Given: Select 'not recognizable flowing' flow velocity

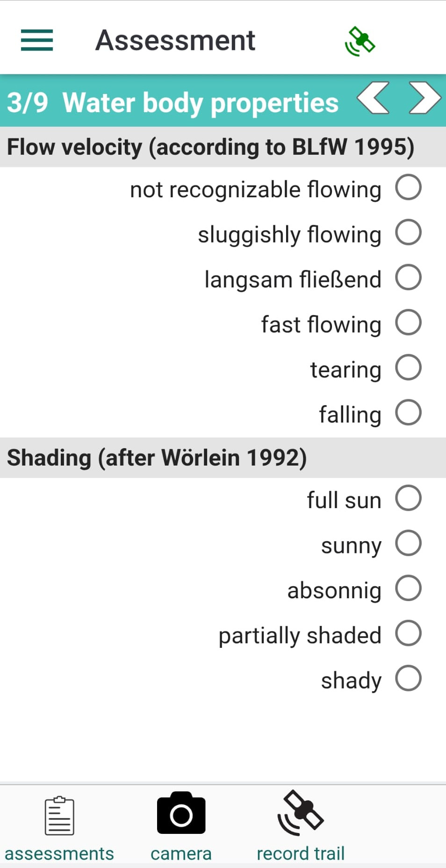Looking at the screenshot, I should 408,187.
